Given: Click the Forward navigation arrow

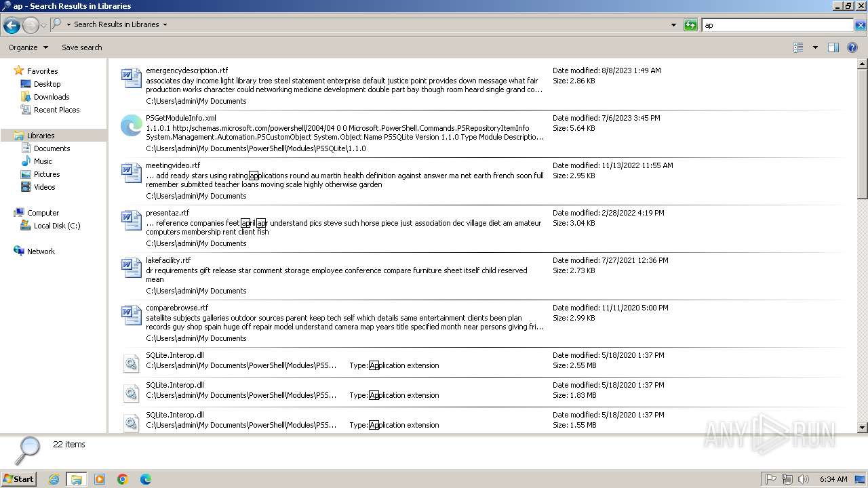Looking at the screenshot, I should click(x=31, y=26).
